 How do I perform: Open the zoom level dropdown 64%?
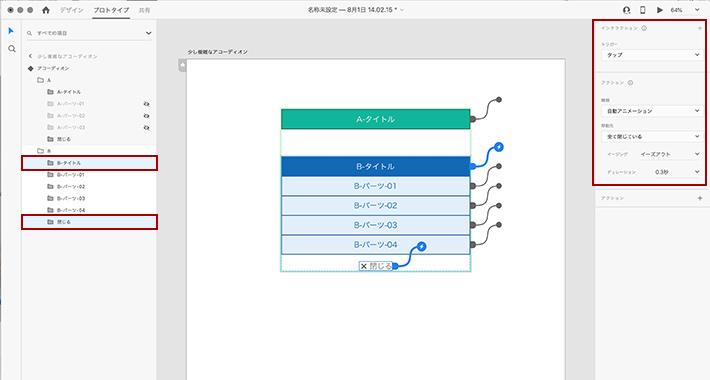point(685,10)
